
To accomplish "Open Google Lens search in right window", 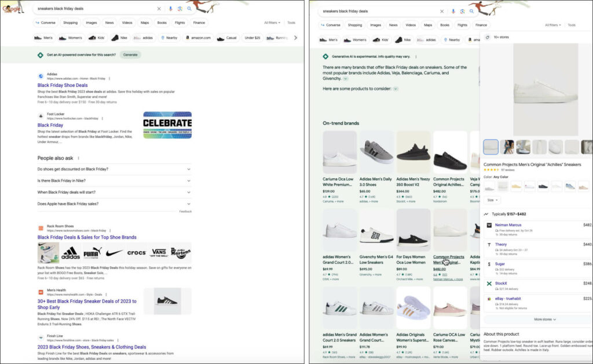I will tap(463, 11).
